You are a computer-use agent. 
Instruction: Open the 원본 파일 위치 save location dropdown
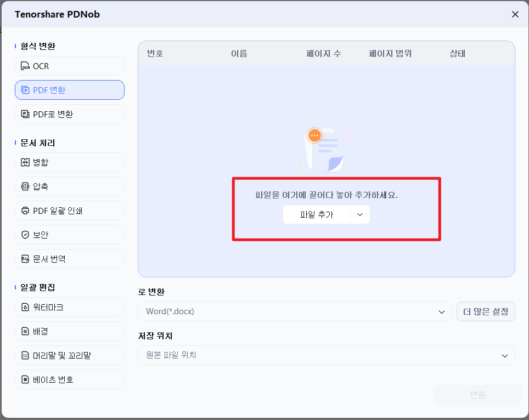[x=327, y=355]
